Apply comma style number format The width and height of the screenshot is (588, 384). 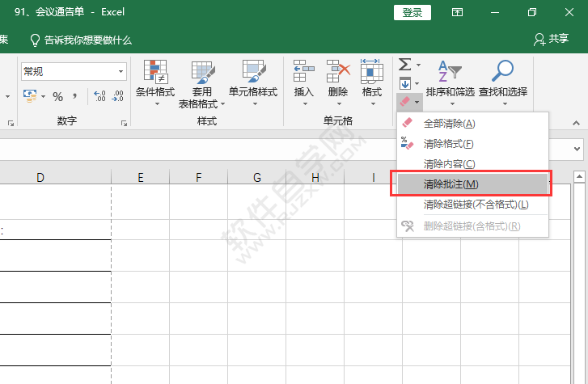click(x=75, y=96)
